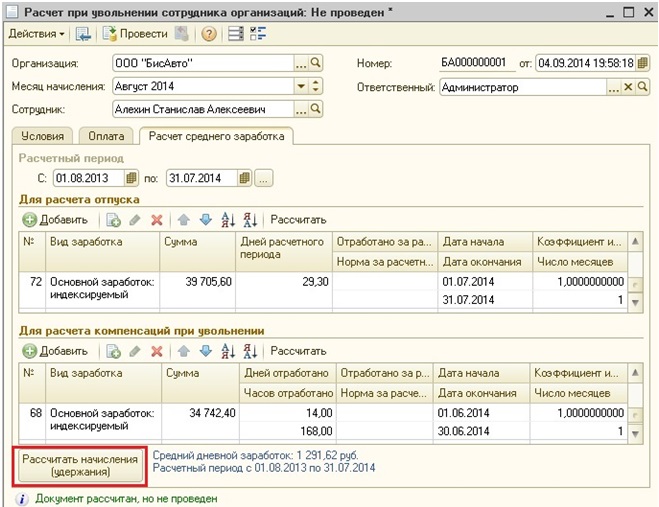Clear the Ответственный field with X button

pyautogui.click(x=628, y=86)
